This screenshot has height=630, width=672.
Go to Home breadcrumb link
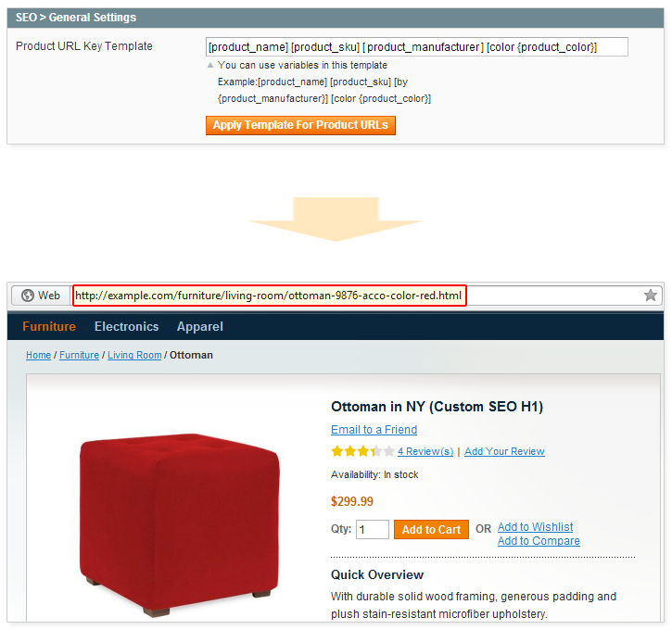pyautogui.click(x=39, y=355)
